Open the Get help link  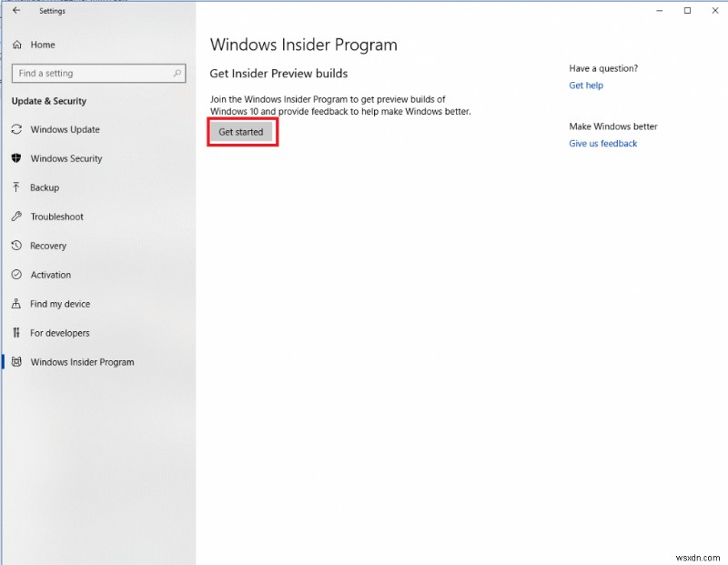(x=585, y=86)
